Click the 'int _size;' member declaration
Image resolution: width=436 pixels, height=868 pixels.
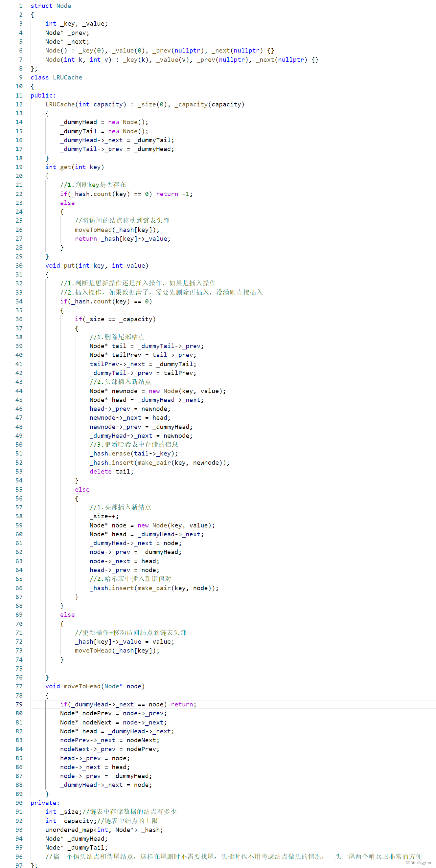[x=64, y=812]
